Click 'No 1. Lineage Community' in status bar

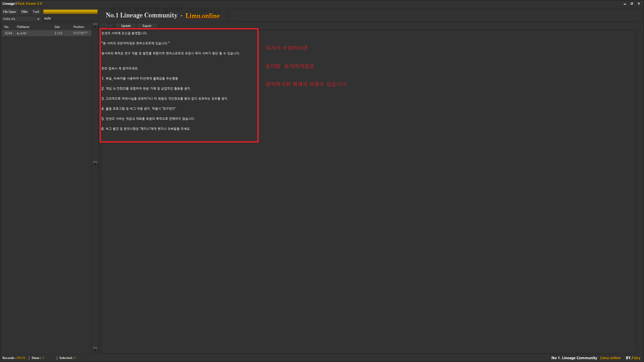574,358
